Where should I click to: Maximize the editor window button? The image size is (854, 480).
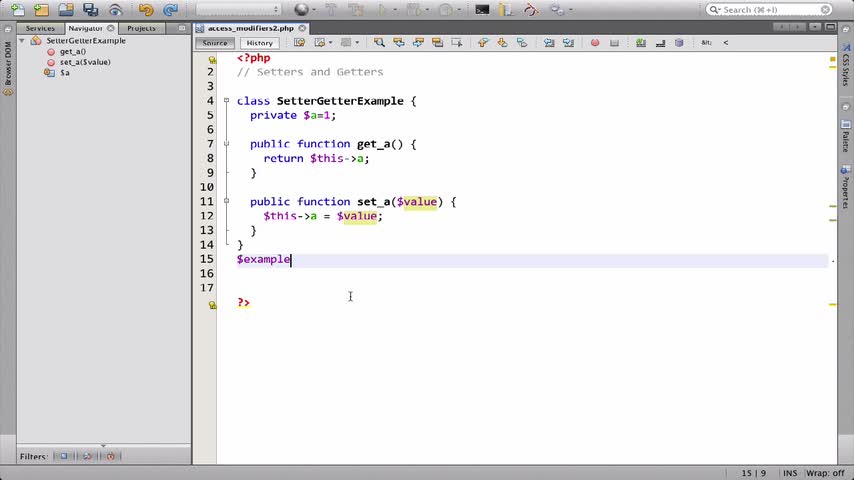pyautogui.click(x=830, y=27)
